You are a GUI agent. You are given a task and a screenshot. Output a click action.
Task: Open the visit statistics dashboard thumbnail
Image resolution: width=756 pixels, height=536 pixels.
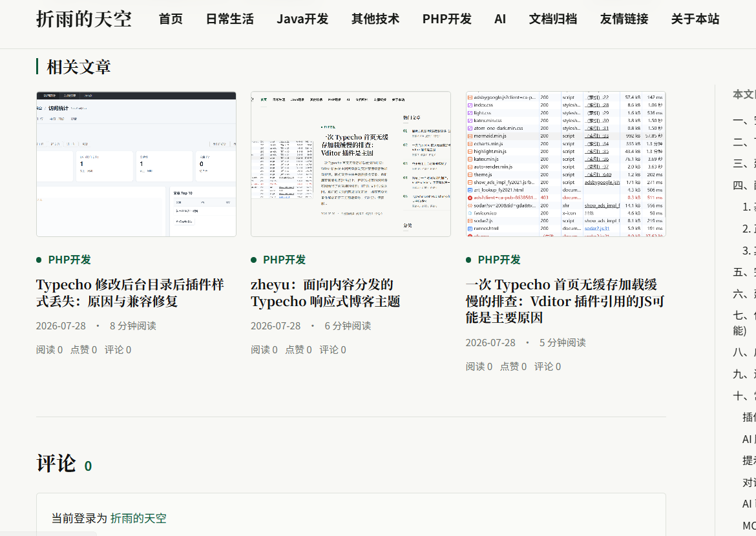[136, 164]
